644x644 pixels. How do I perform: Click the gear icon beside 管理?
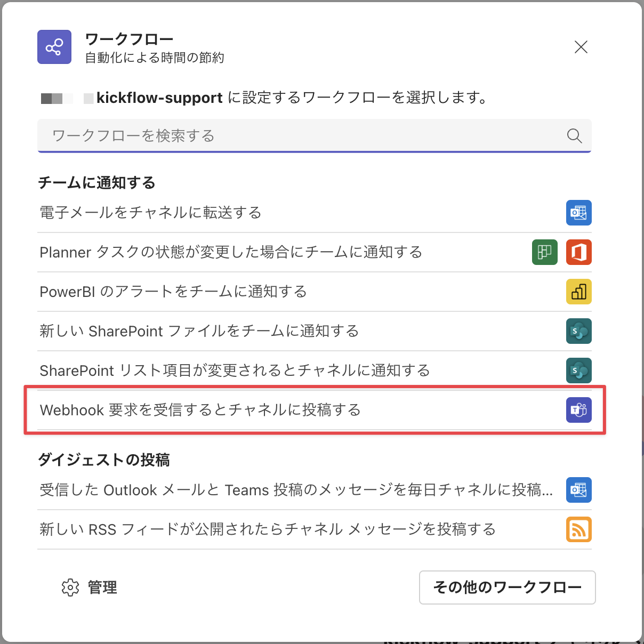(x=70, y=587)
